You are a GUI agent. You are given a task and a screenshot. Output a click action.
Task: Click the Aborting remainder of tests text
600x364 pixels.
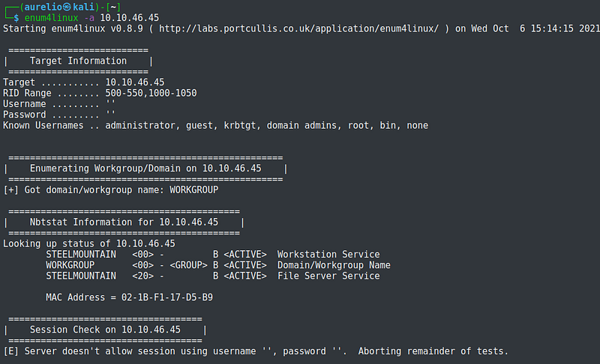pos(439,351)
